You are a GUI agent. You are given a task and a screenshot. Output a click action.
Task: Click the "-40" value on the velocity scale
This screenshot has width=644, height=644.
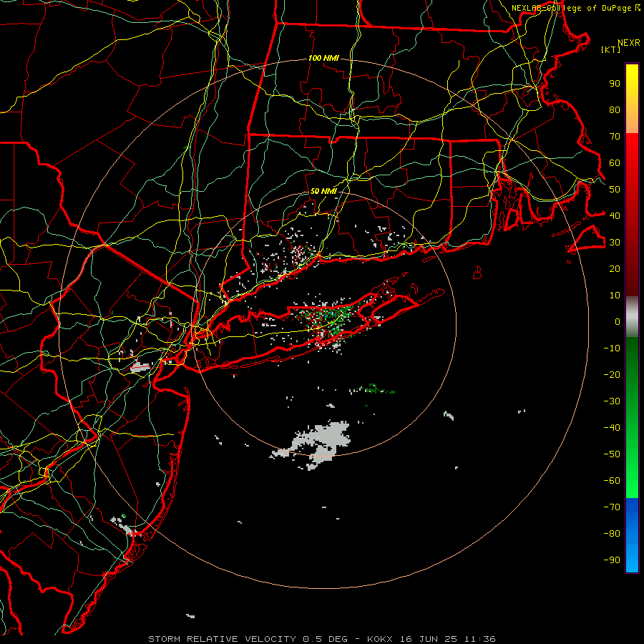(x=612, y=428)
